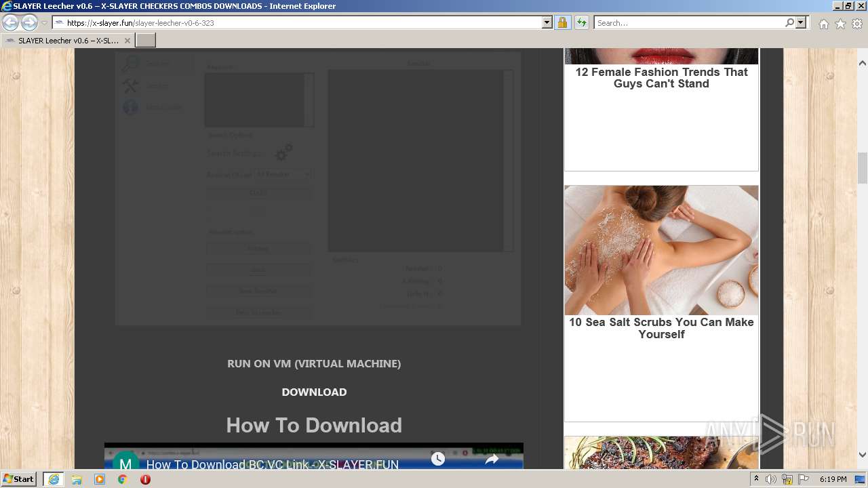Image resolution: width=868 pixels, height=488 pixels.
Task: Click the video Watch later clock icon
Action: click(438, 459)
